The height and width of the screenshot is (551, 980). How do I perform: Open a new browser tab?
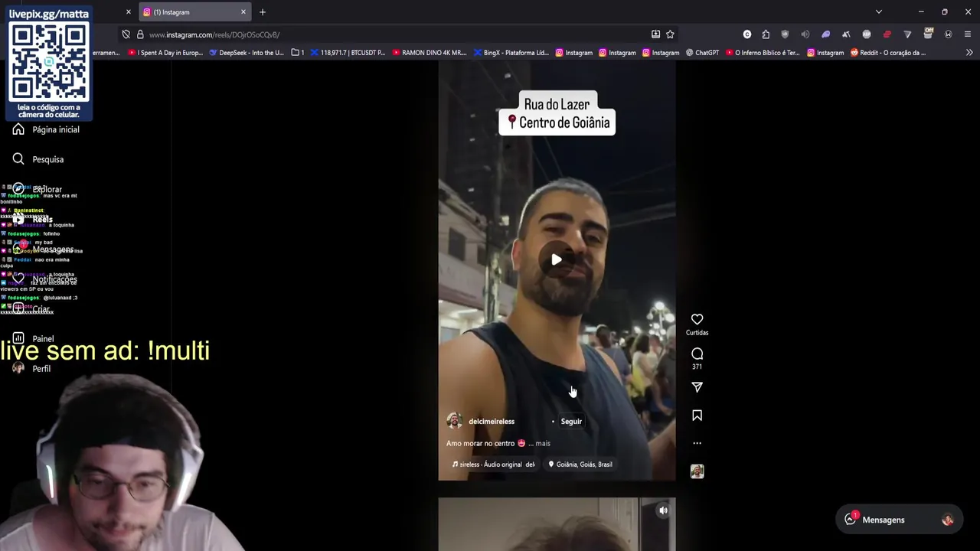coord(263,12)
